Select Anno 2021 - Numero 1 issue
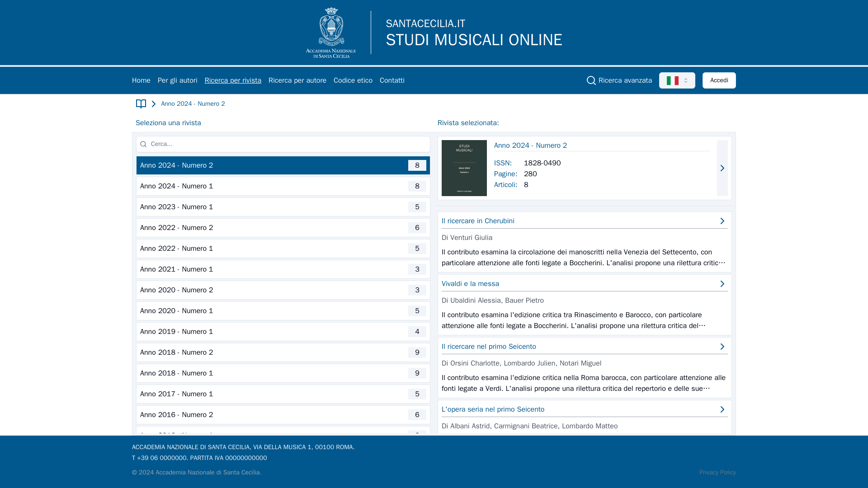 pyautogui.click(x=283, y=269)
